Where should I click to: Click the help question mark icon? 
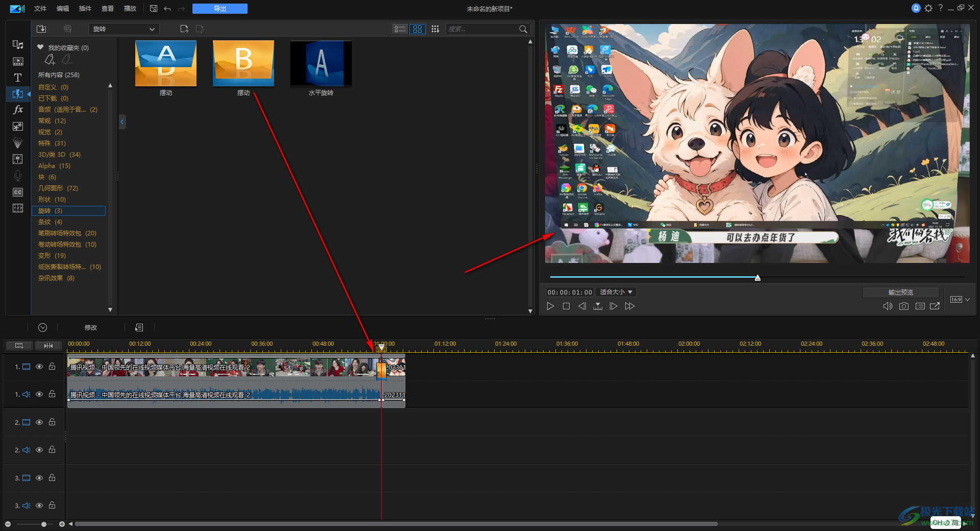point(941,8)
